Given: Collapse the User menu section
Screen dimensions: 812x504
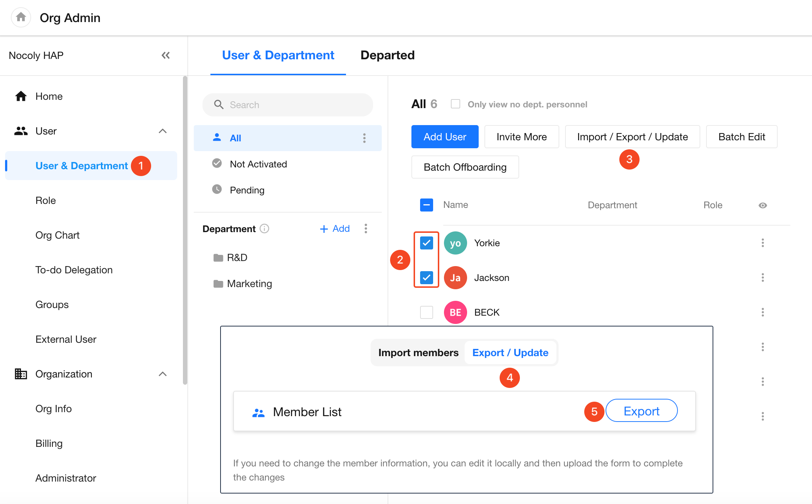Looking at the screenshot, I should pos(163,131).
